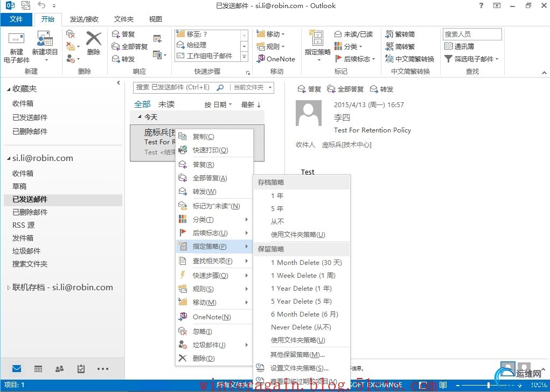The height and width of the screenshot is (392, 550).
Task: Choose Quick Print (快速打印) in context menu
Action: [214, 150]
